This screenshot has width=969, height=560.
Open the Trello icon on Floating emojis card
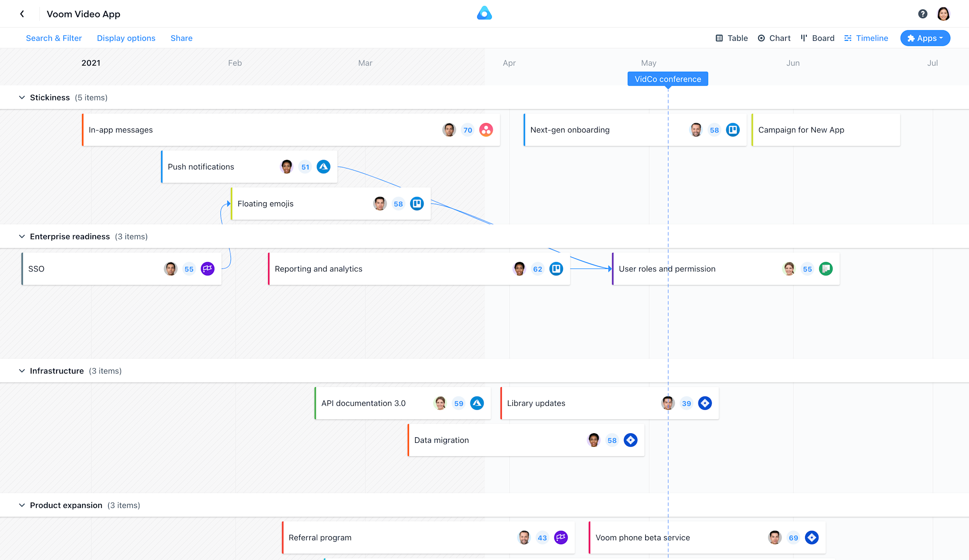pyautogui.click(x=417, y=203)
